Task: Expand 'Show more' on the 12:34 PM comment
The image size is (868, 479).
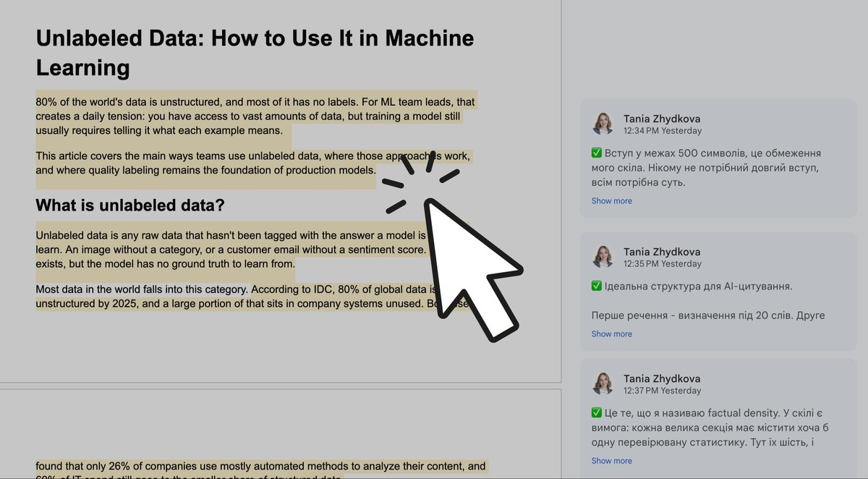Action: (x=611, y=201)
